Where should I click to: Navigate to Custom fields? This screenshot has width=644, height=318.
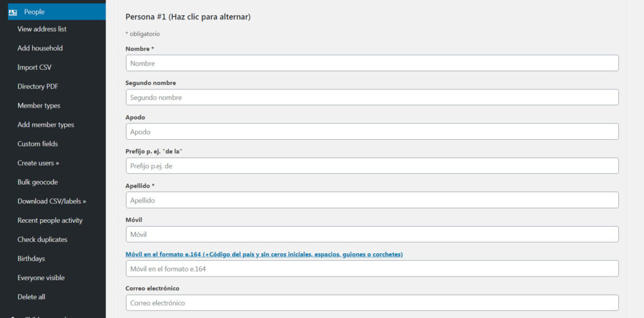point(38,144)
